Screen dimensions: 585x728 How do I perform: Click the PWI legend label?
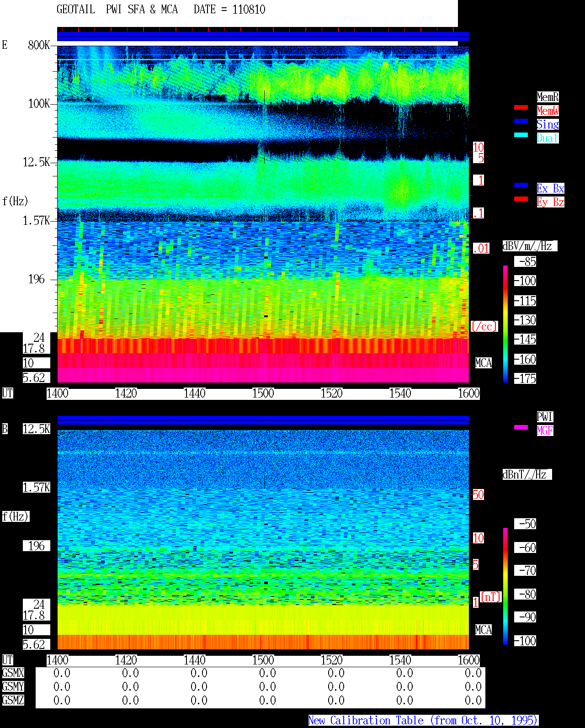click(545, 417)
